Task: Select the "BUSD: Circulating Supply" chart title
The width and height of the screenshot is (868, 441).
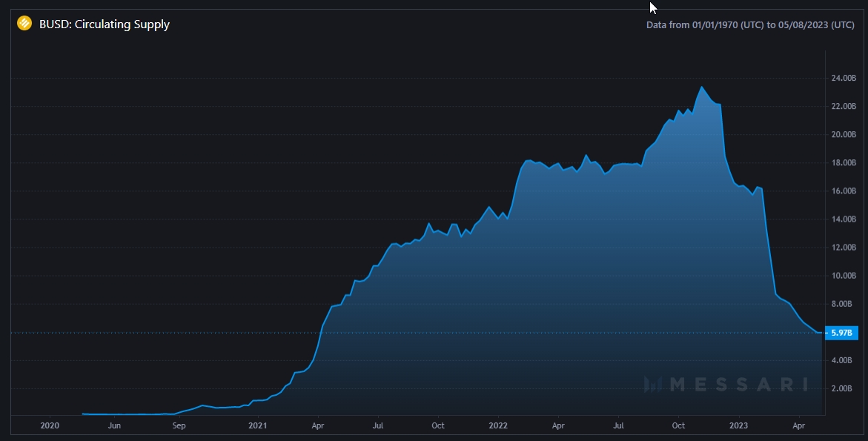Action: click(x=104, y=24)
